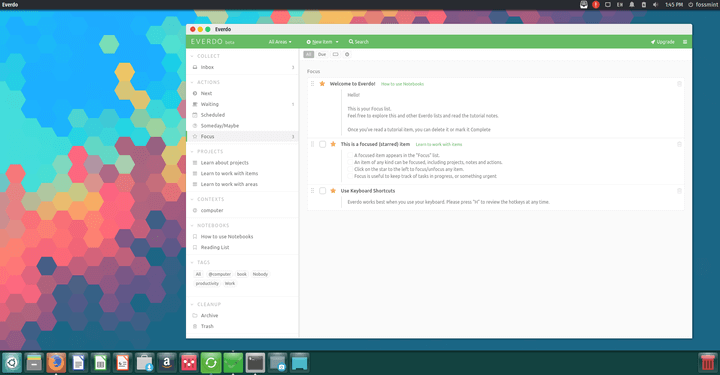Viewport: 720px width, 375px height.
Task: Select the productivity tag
Action: point(207,283)
